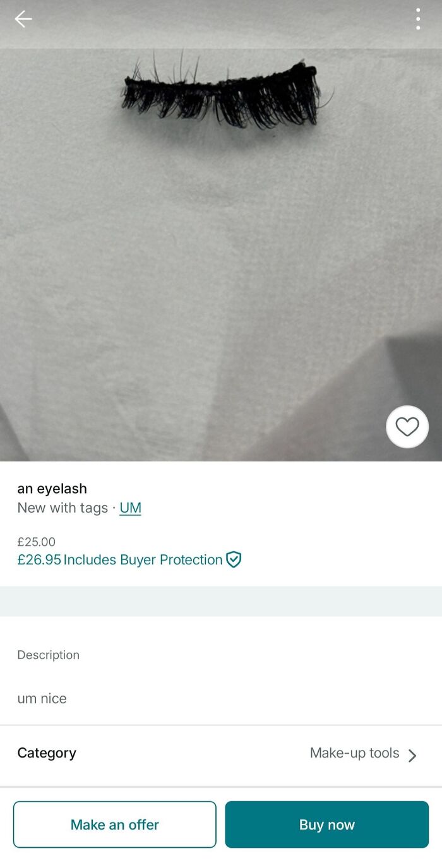Screen dimensions: 442x868
Task: Click the teal shield verification badge
Action: (234, 560)
